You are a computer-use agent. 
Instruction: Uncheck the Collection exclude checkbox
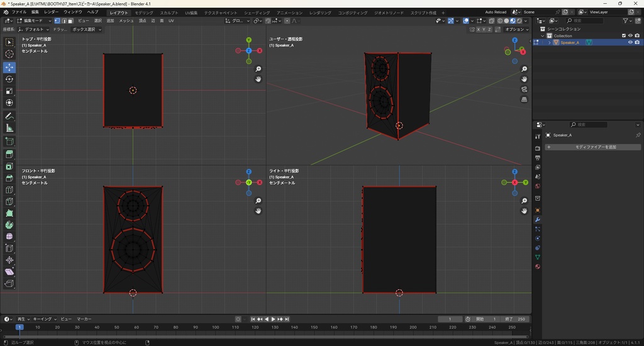point(624,36)
